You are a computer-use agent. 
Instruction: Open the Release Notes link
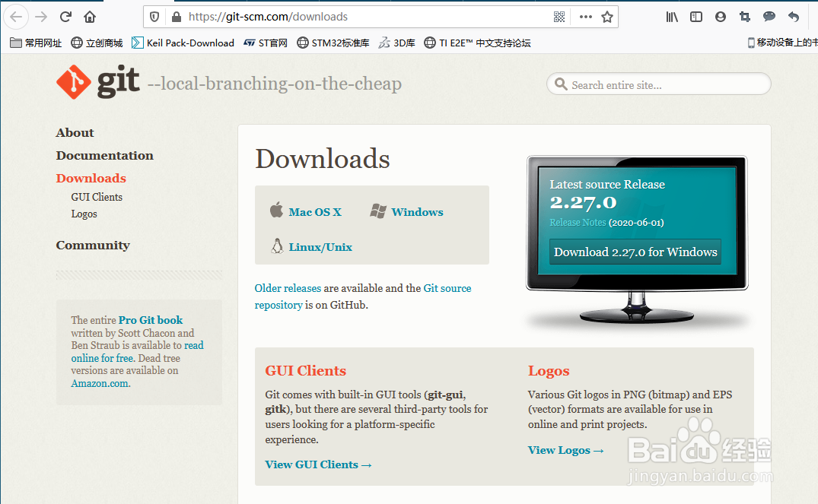click(x=578, y=223)
